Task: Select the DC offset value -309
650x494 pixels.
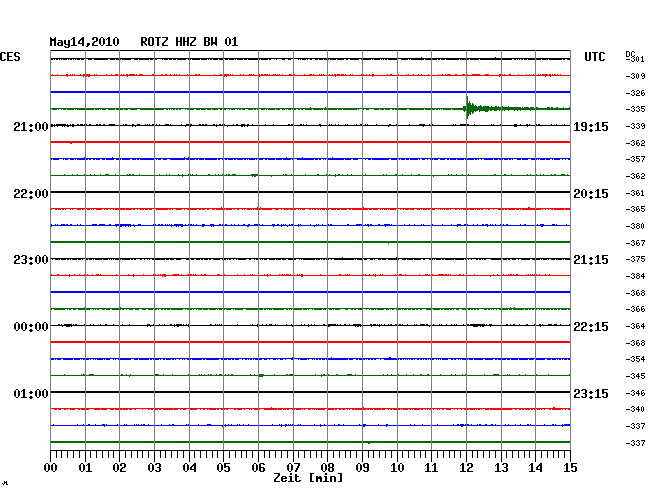Action: pyautogui.click(x=635, y=76)
